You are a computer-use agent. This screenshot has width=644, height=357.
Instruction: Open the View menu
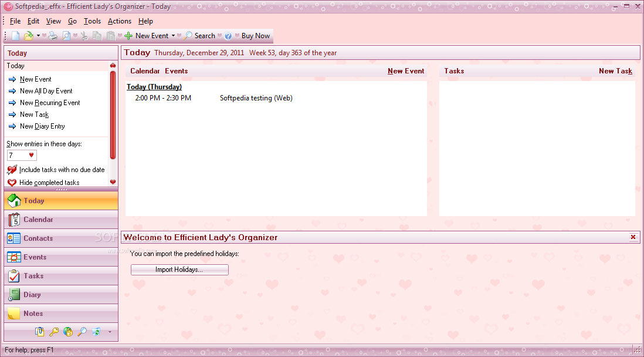(x=53, y=21)
